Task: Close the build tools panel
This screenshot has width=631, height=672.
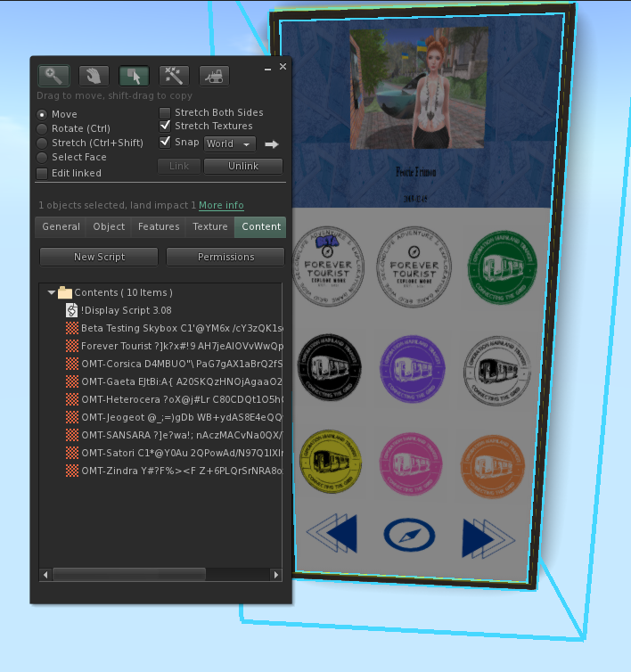Action: tap(283, 67)
